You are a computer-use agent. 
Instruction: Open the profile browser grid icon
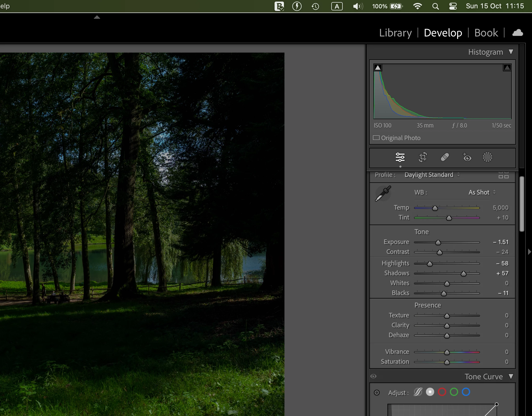[x=503, y=175]
